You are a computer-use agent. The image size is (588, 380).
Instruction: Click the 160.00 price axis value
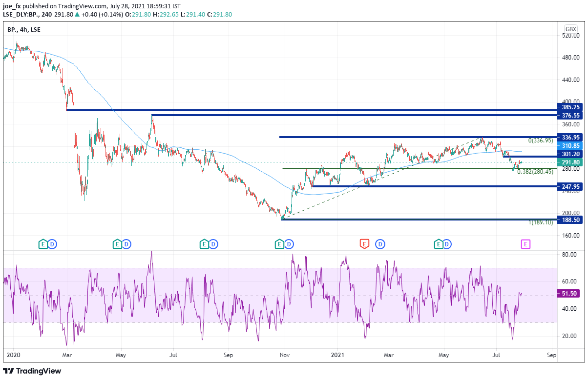click(x=570, y=236)
